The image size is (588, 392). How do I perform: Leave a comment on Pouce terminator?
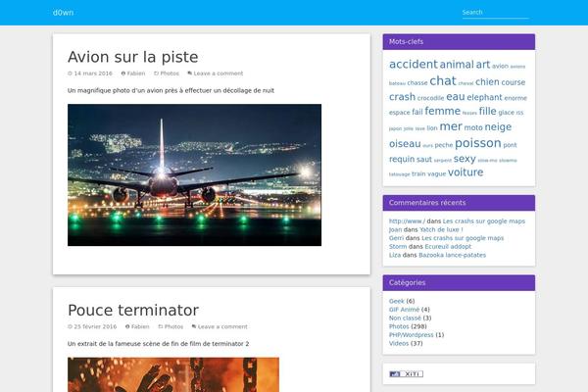pyautogui.click(x=222, y=326)
